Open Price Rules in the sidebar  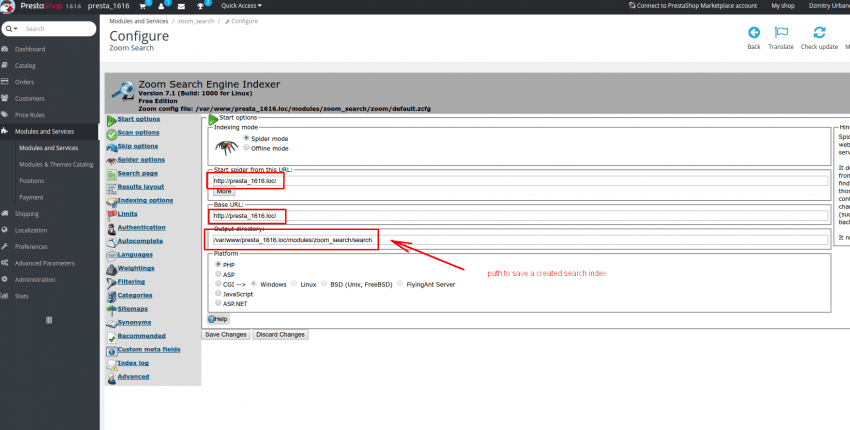point(29,115)
